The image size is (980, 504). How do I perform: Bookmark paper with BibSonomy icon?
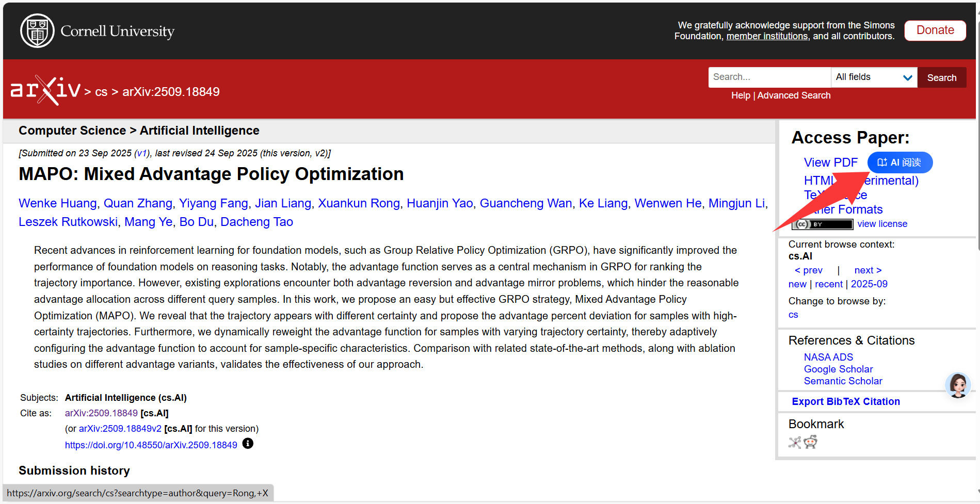(795, 442)
